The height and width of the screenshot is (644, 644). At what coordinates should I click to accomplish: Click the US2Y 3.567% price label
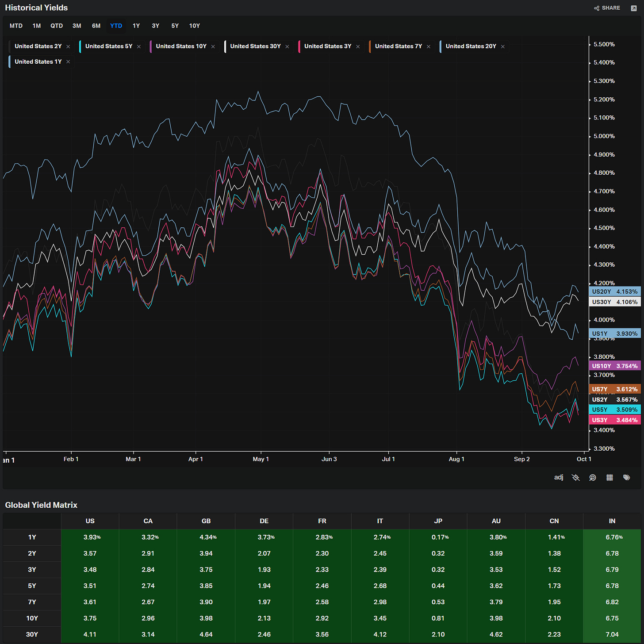[x=615, y=399]
